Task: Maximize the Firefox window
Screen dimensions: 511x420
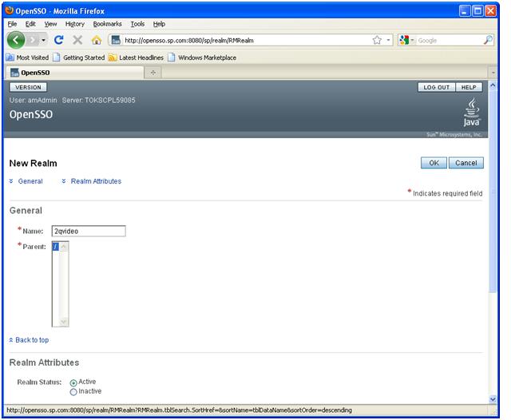Action: click(x=477, y=10)
